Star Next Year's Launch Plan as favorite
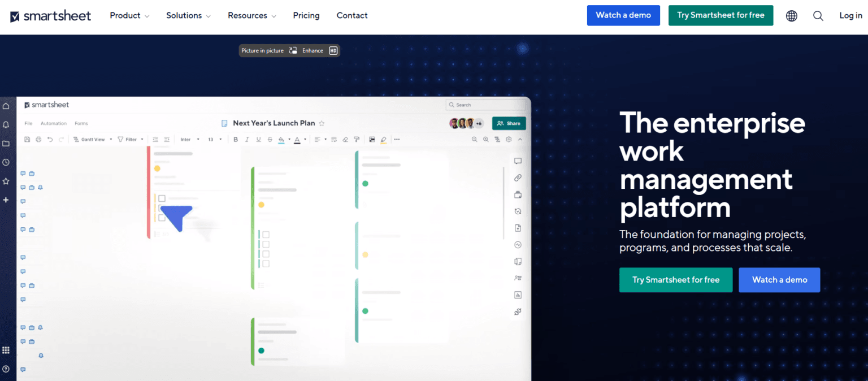This screenshot has height=381, width=868. (322, 123)
